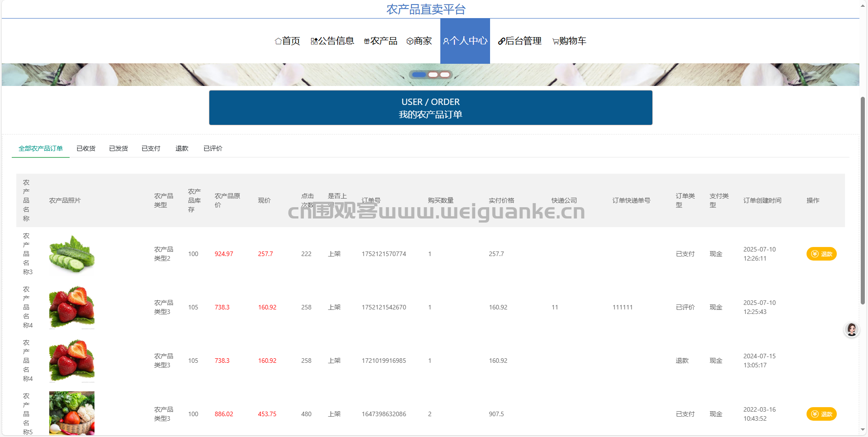Click the price 924.97 cell

224,254
